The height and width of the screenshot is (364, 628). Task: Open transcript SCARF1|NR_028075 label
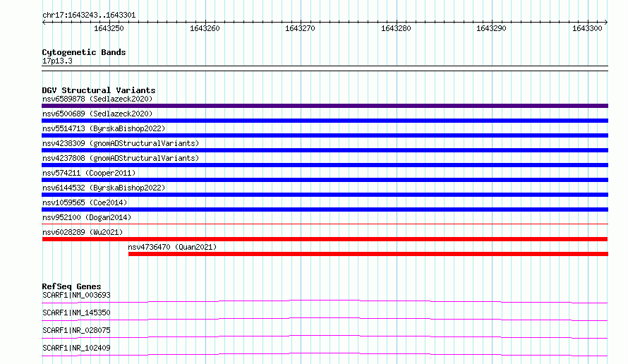[76, 331]
